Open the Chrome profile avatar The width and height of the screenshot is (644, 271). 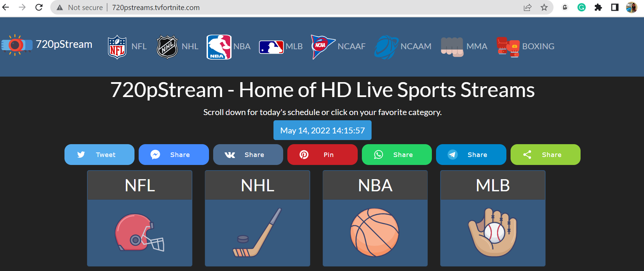point(632,7)
